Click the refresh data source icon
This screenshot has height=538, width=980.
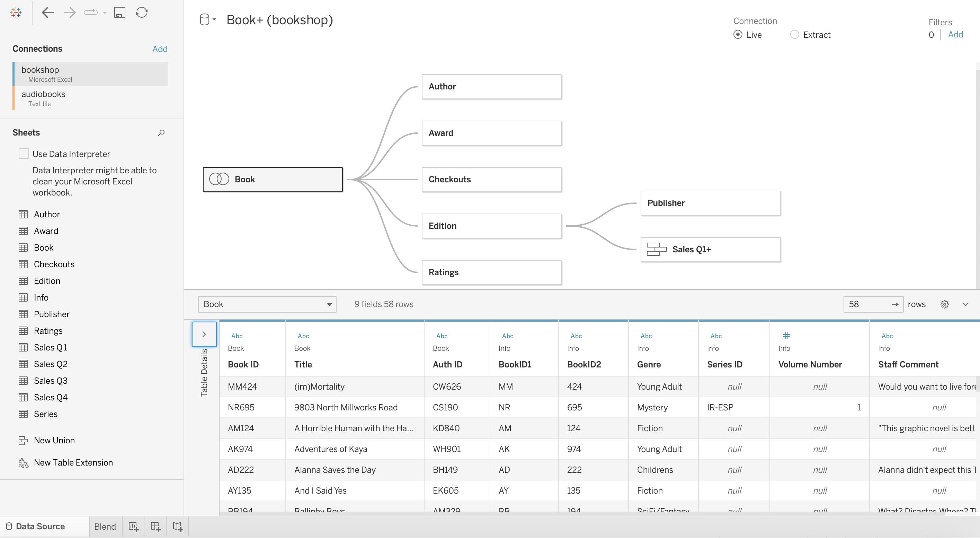click(x=142, y=12)
